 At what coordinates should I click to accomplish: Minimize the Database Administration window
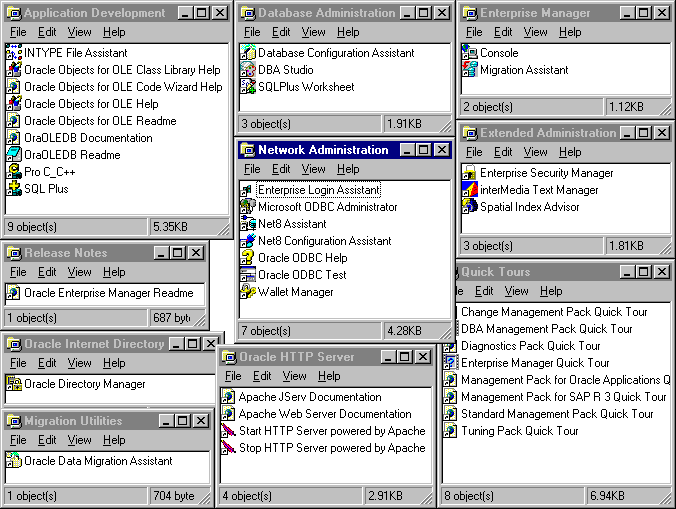[407, 13]
